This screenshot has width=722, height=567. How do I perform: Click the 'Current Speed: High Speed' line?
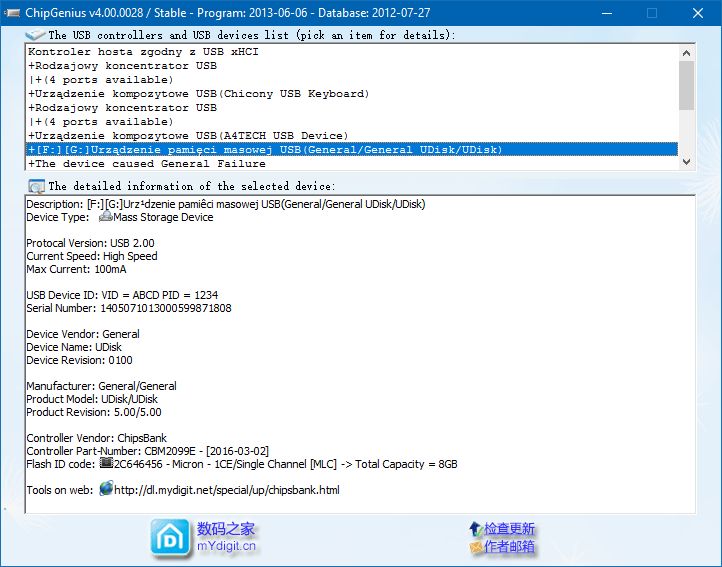coord(92,256)
